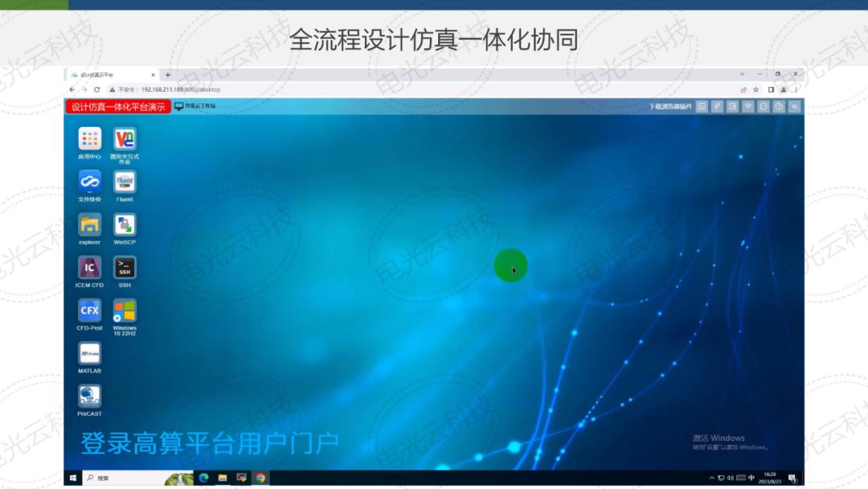Open the help question mark icon
Image resolution: width=868 pixels, height=489 pixels.
click(x=779, y=106)
